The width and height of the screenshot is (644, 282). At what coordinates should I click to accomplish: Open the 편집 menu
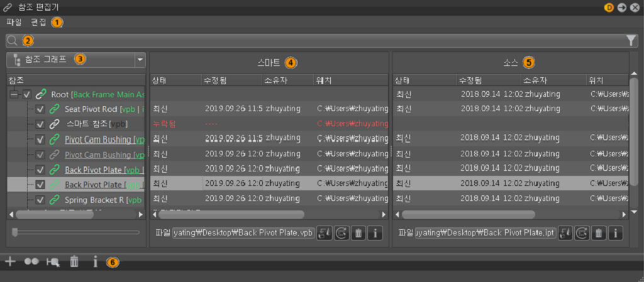click(x=38, y=22)
